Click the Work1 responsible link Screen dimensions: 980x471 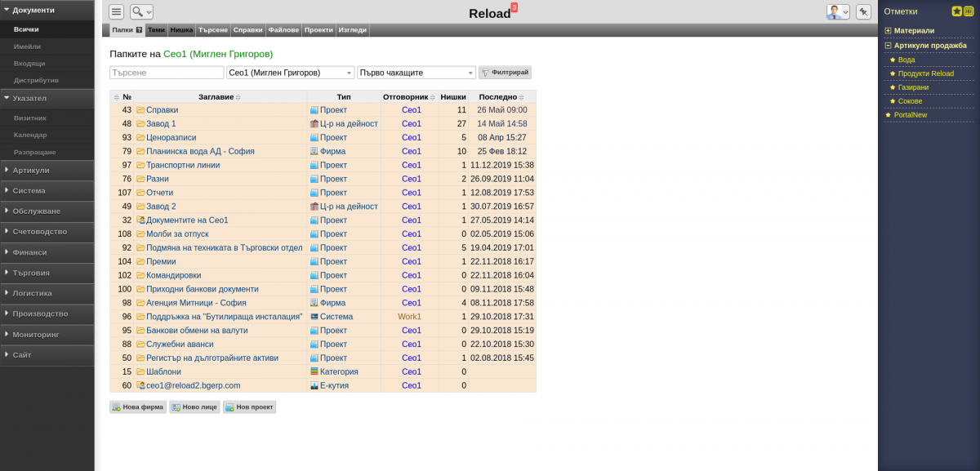click(410, 317)
